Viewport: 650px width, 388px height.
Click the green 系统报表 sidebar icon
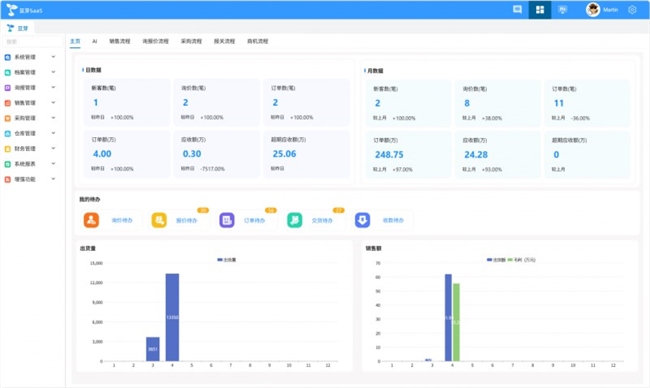pyautogui.click(x=7, y=164)
